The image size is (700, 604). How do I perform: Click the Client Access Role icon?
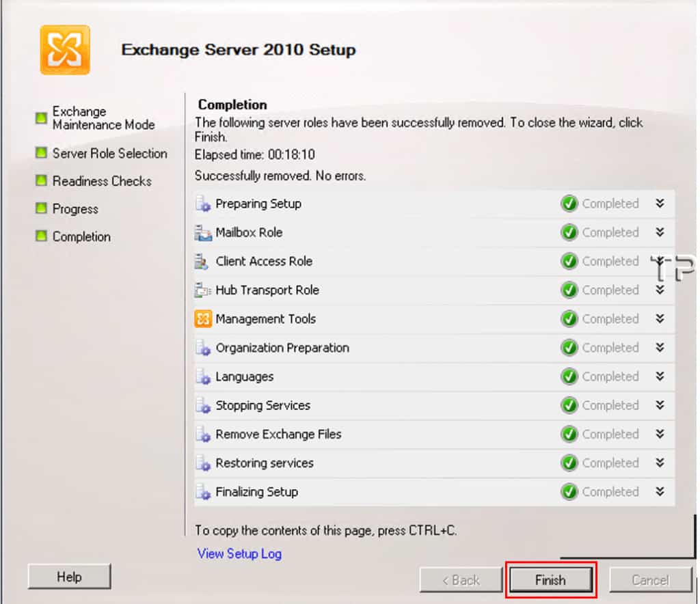[202, 262]
